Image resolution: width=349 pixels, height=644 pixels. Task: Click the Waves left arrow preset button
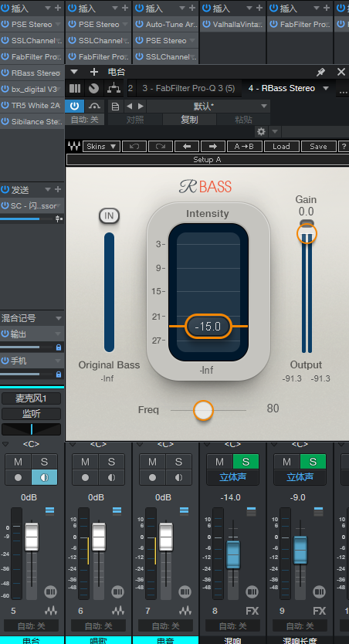click(187, 146)
